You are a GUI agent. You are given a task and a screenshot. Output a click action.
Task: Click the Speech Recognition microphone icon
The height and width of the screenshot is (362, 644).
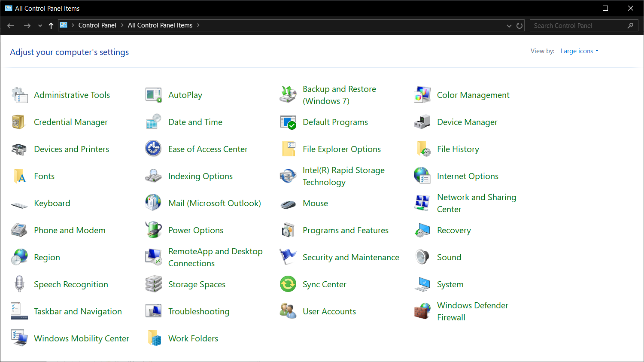point(19,284)
